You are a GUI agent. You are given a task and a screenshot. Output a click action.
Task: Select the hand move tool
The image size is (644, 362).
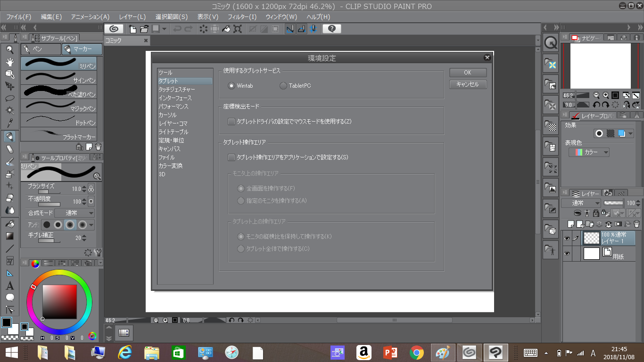point(9,62)
